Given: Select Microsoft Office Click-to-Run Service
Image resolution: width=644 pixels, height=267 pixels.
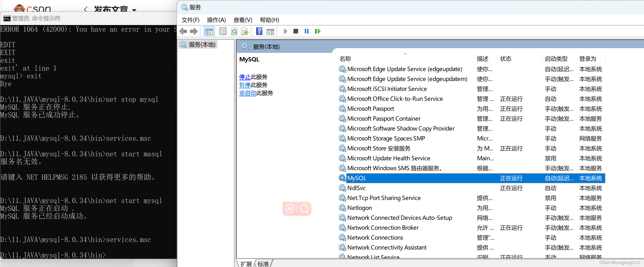Looking at the screenshot, I should (x=472, y=99).
